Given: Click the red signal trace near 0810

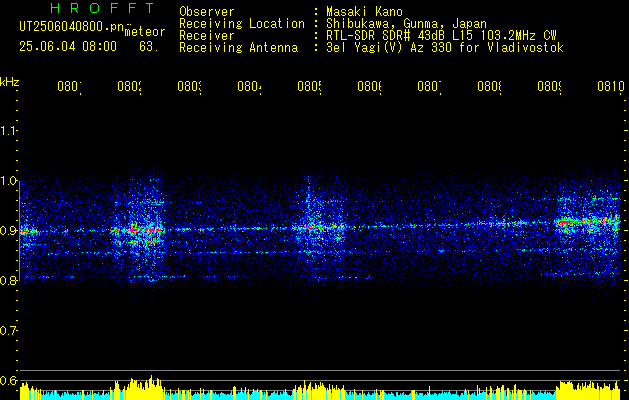Looking at the screenshot, I should click(588, 221).
